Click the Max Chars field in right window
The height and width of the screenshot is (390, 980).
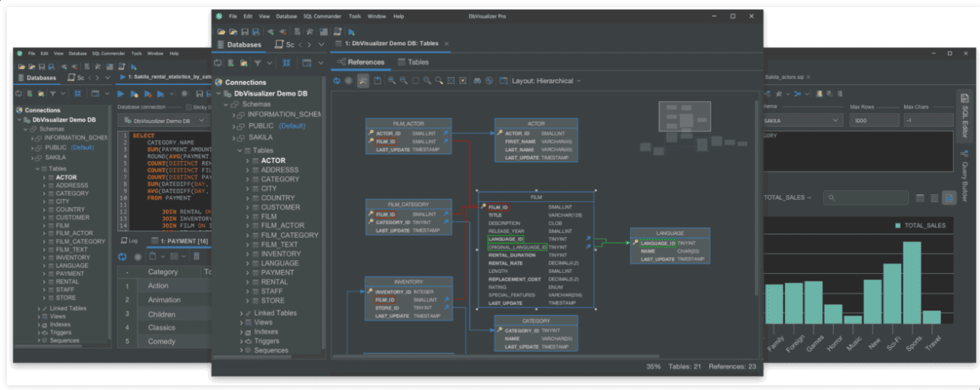(x=928, y=120)
